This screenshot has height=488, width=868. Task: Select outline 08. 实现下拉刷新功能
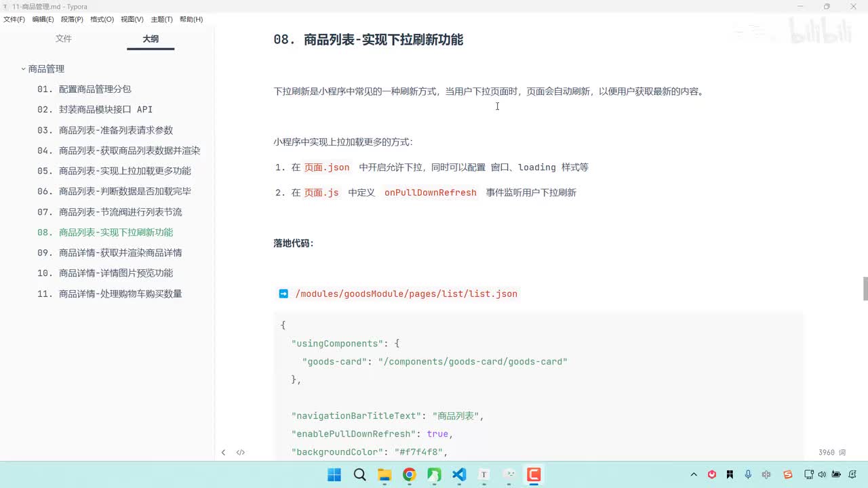tap(105, 232)
